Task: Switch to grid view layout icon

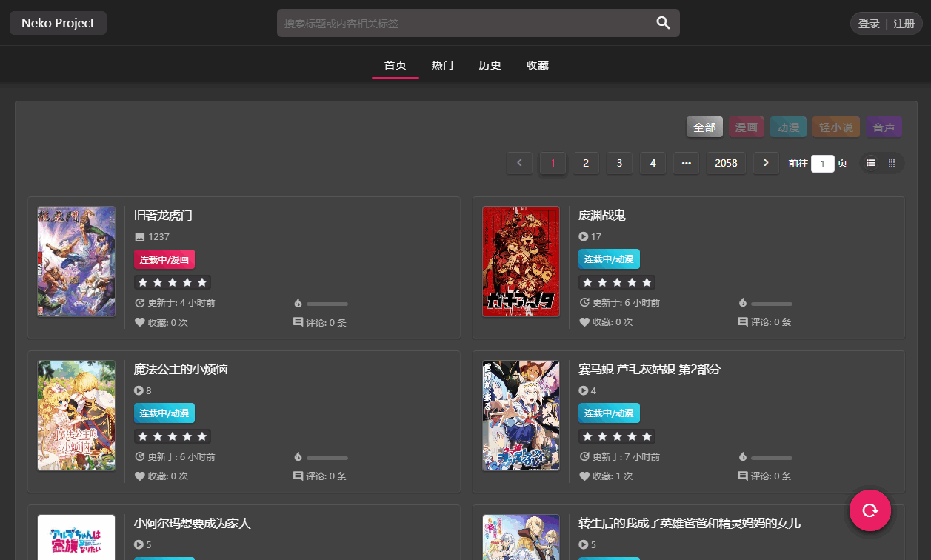Action: click(892, 163)
